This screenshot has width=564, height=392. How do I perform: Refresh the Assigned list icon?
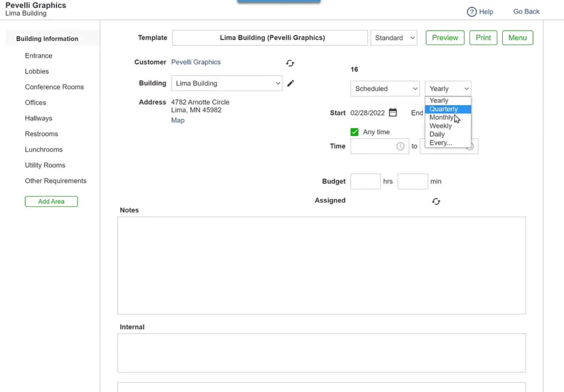[436, 201]
